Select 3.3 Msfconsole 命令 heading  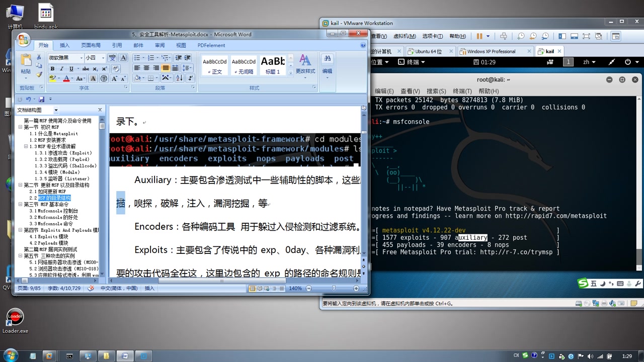51,224
